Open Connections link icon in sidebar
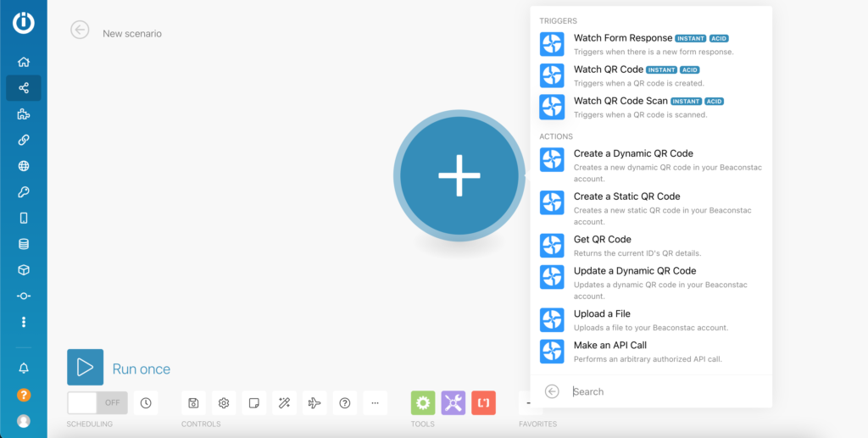The width and height of the screenshot is (868, 438). pos(24,140)
